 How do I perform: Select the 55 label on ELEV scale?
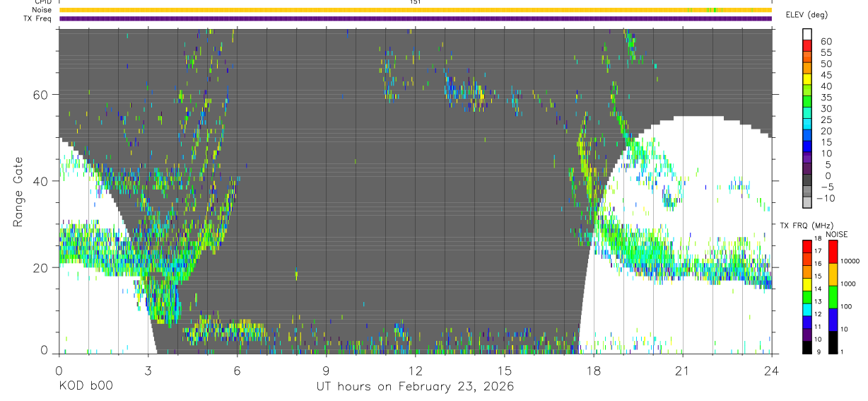pos(827,52)
